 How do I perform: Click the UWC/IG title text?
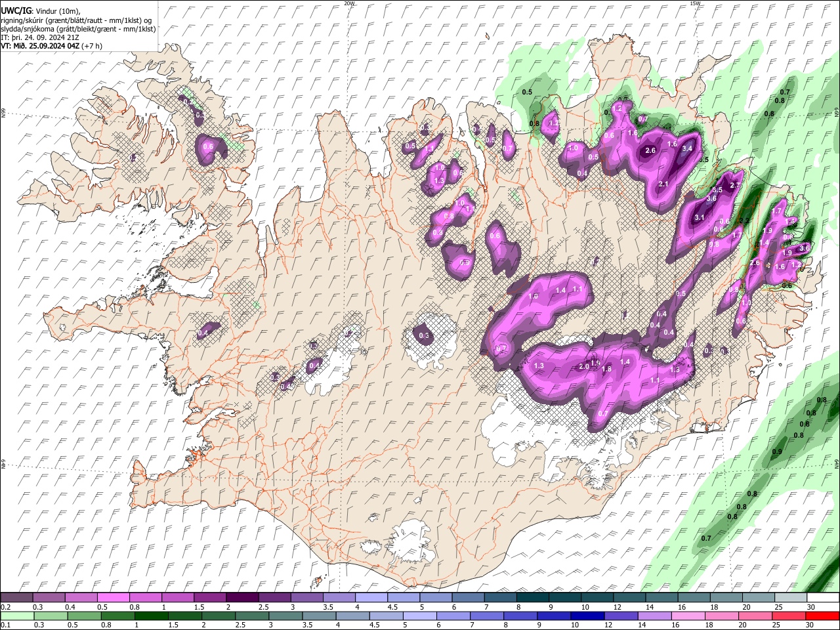point(16,10)
